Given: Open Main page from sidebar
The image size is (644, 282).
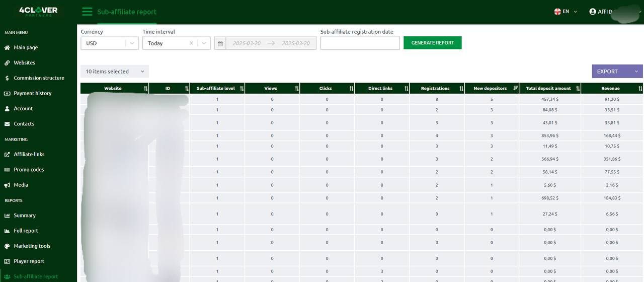Looking at the screenshot, I should [25, 47].
